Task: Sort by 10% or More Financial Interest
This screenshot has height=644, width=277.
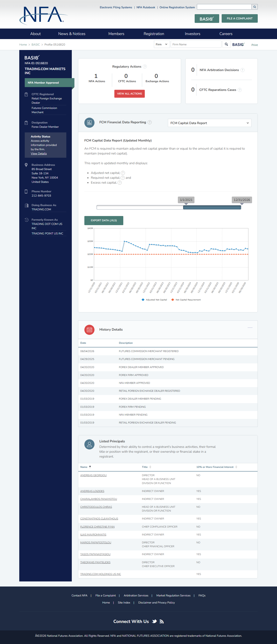Action: click(217, 467)
